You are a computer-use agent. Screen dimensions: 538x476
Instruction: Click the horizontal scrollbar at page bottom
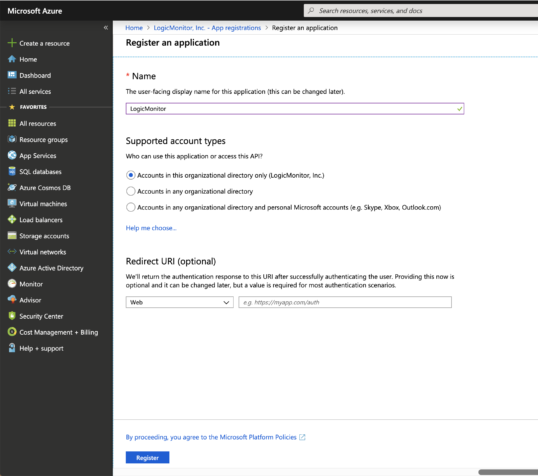click(508, 472)
